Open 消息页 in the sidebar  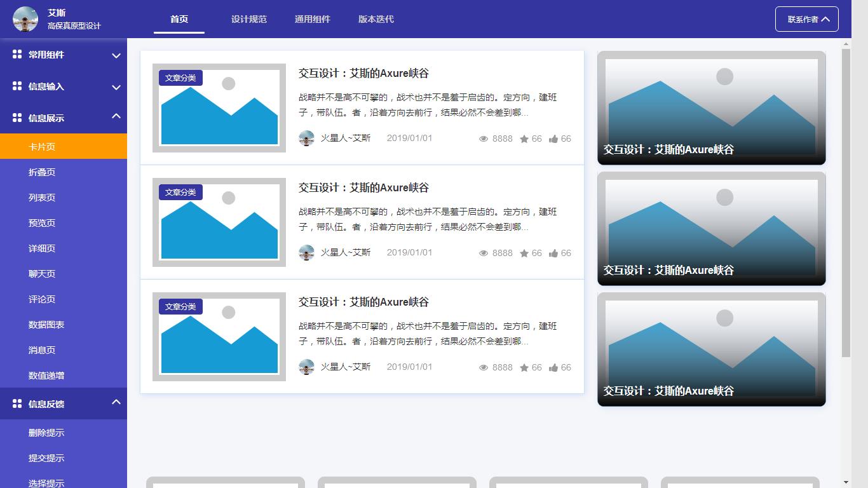pyautogui.click(x=64, y=350)
